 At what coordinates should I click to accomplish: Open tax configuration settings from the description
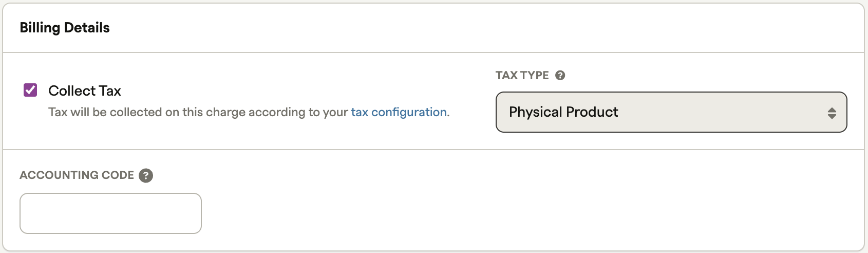[x=399, y=112]
